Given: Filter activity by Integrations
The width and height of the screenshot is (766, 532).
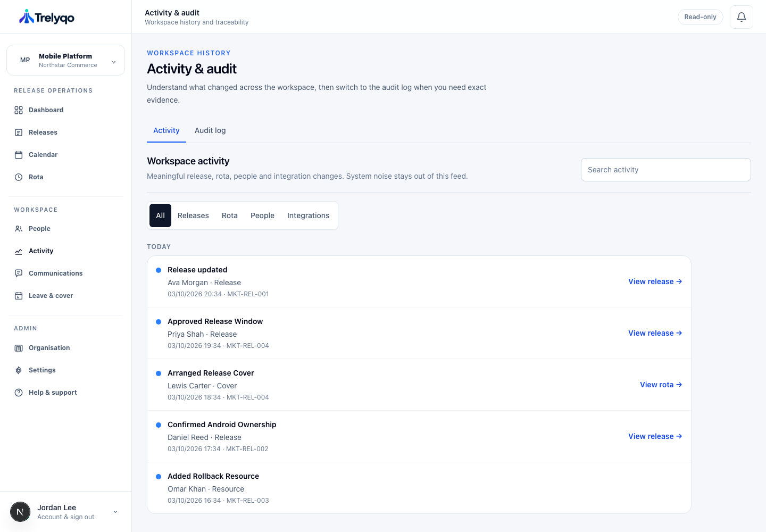Looking at the screenshot, I should (309, 215).
